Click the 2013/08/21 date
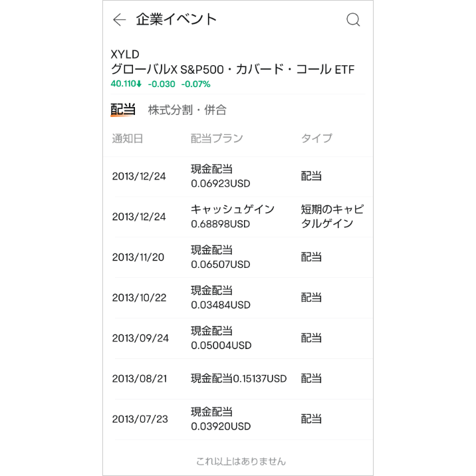Screen dimensions: 476x476 tap(140, 378)
